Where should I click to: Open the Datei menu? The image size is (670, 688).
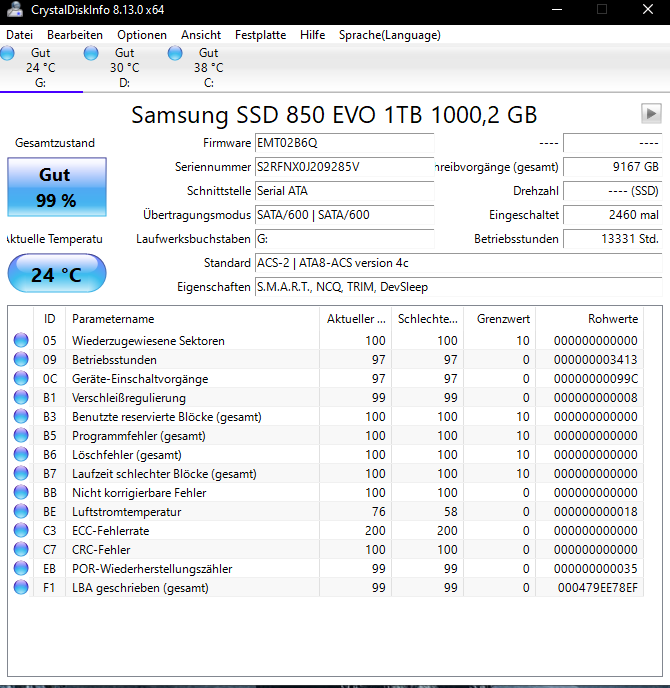pyautogui.click(x=19, y=35)
